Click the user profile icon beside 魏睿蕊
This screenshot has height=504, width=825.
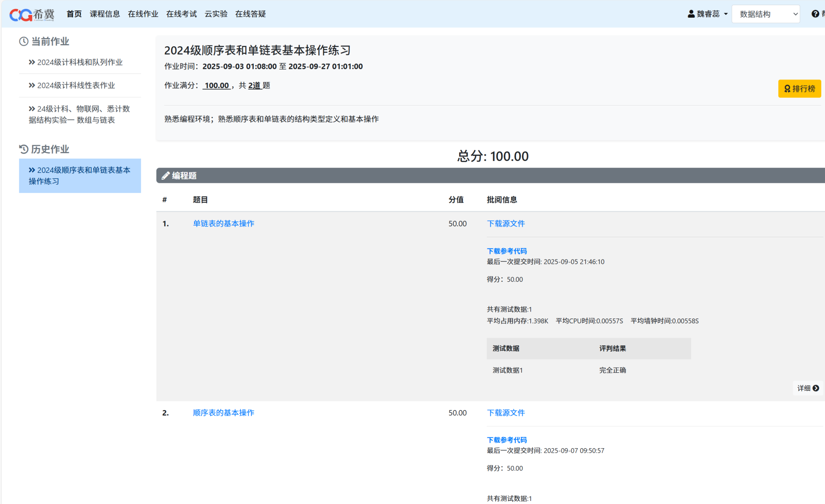[x=691, y=14]
